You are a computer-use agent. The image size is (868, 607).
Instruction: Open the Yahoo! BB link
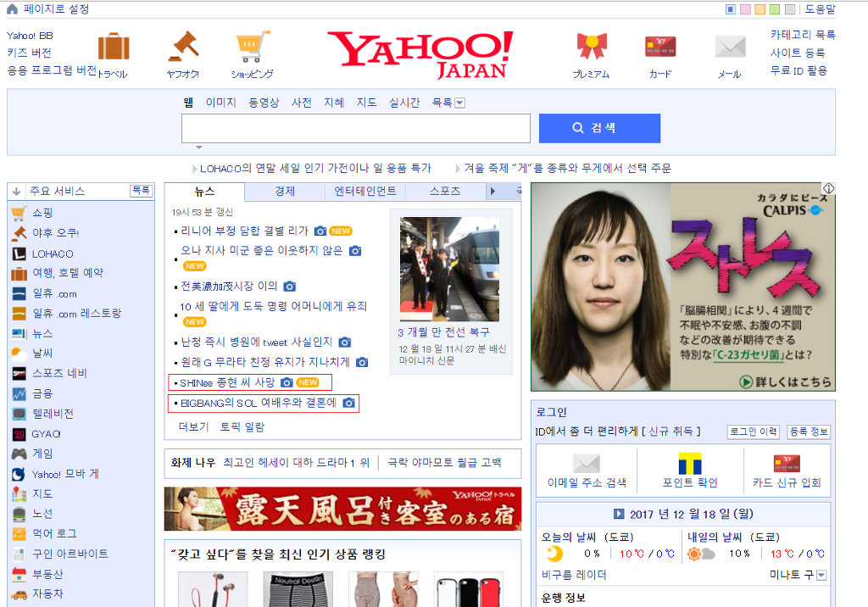click(30, 36)
